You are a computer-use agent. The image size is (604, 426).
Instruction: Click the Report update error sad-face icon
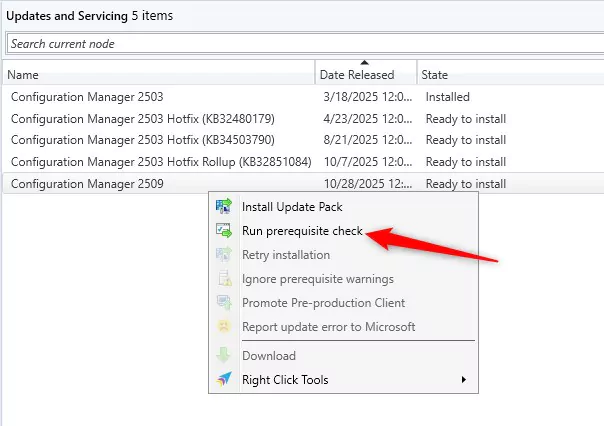pyautogui.click(x=224, y=326)
